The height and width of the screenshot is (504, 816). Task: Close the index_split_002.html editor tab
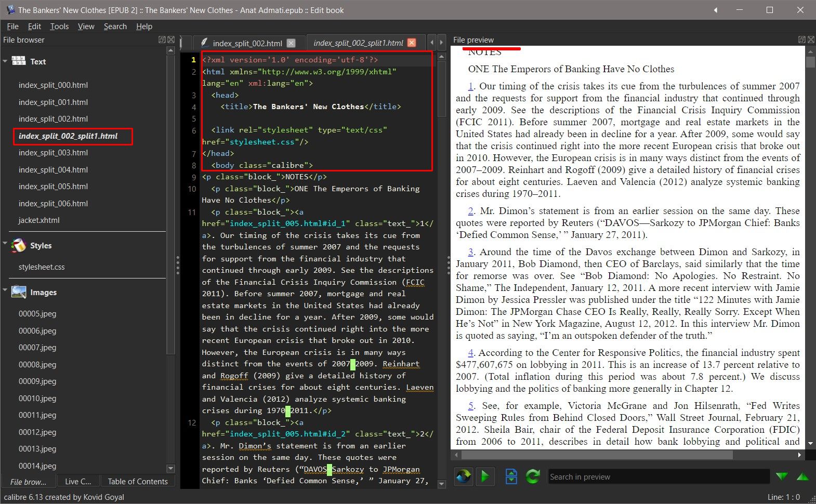click(291, 43)
